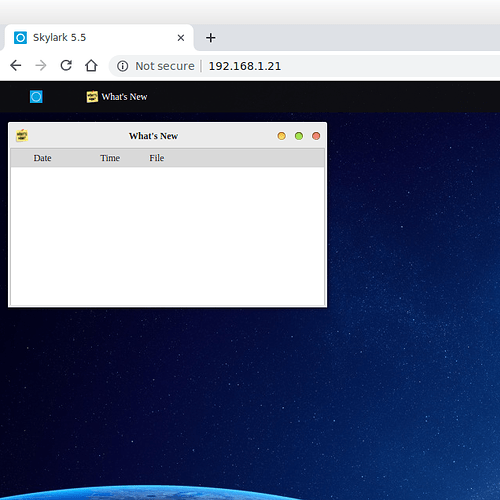Open a new browser tab
Viewport: 500px width, 500px height.
pos(210,38)
